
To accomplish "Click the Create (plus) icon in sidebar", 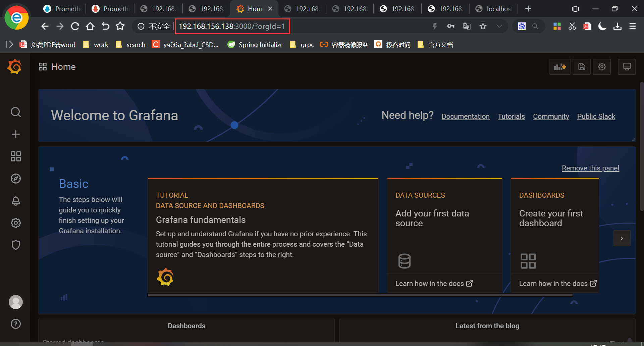I will (x=16, y=134).
